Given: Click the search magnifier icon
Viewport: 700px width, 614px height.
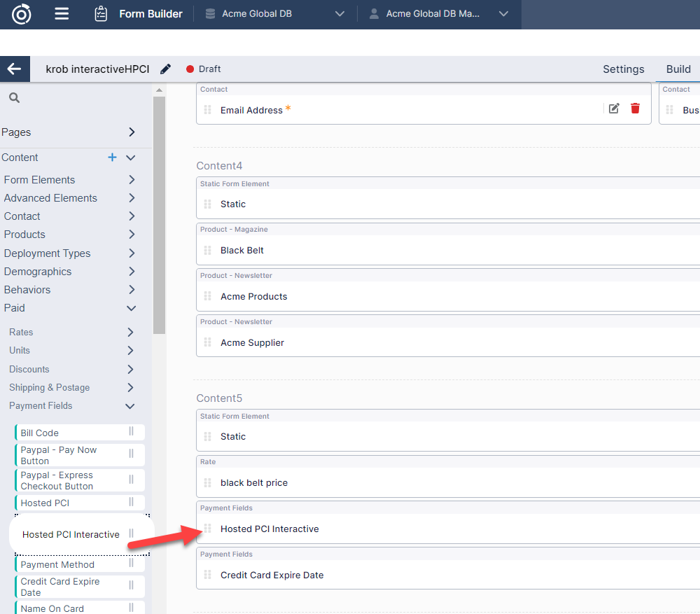Looking at the screenshot, I should (14, 98).
